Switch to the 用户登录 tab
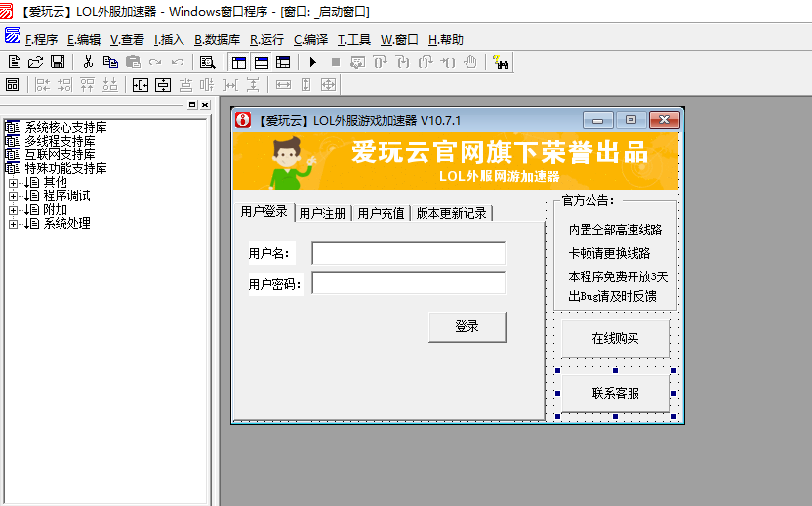 click(264, 212)
